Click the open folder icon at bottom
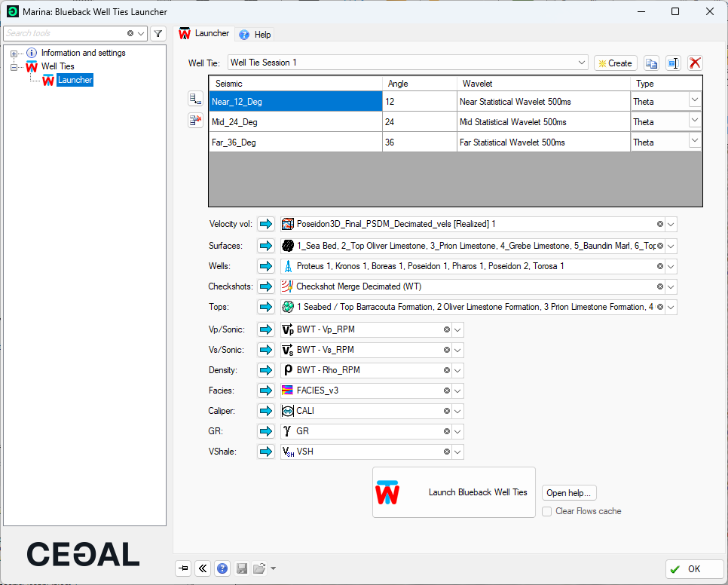The image size is (728, 585). click(259, 568)
